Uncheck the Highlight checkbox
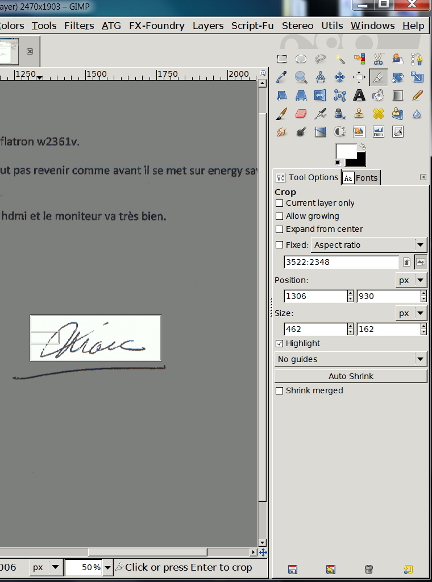Viewport: 432px width, 582px height. [x=279, y=344]
